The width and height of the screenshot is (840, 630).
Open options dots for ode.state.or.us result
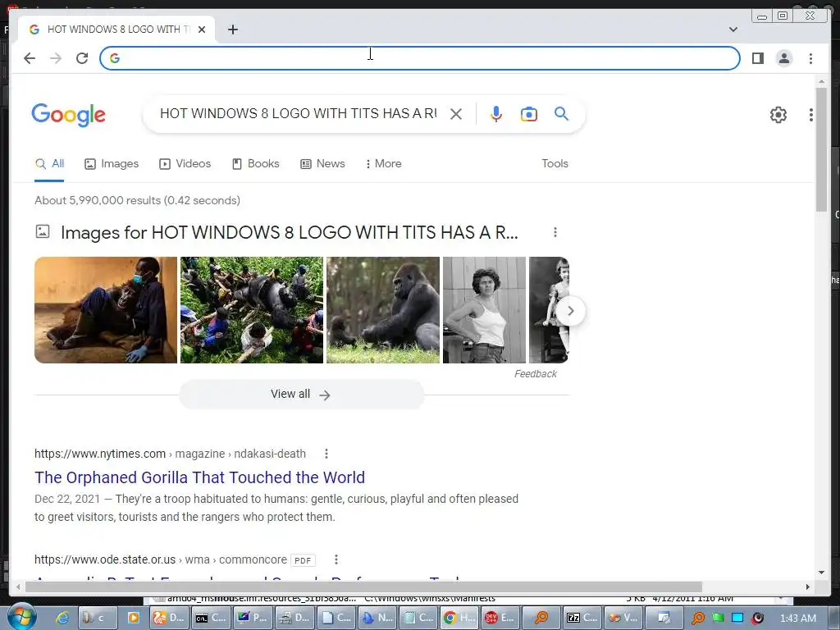coord(336,559)
